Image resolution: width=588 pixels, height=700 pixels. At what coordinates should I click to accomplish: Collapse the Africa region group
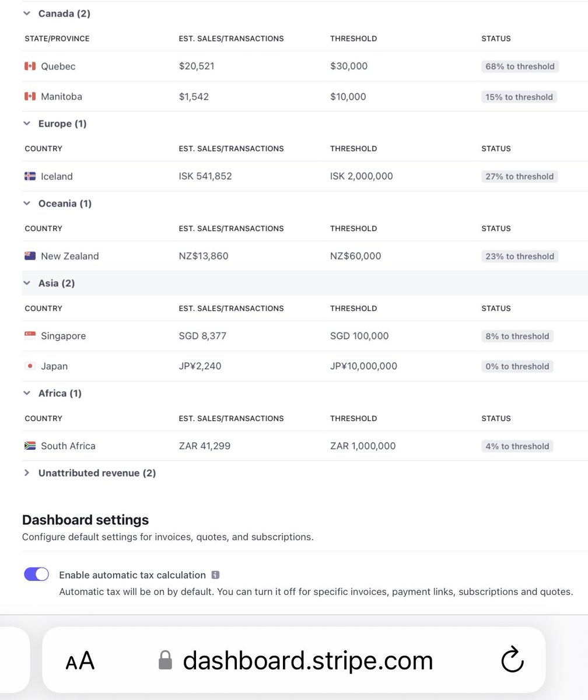[27, 394]
